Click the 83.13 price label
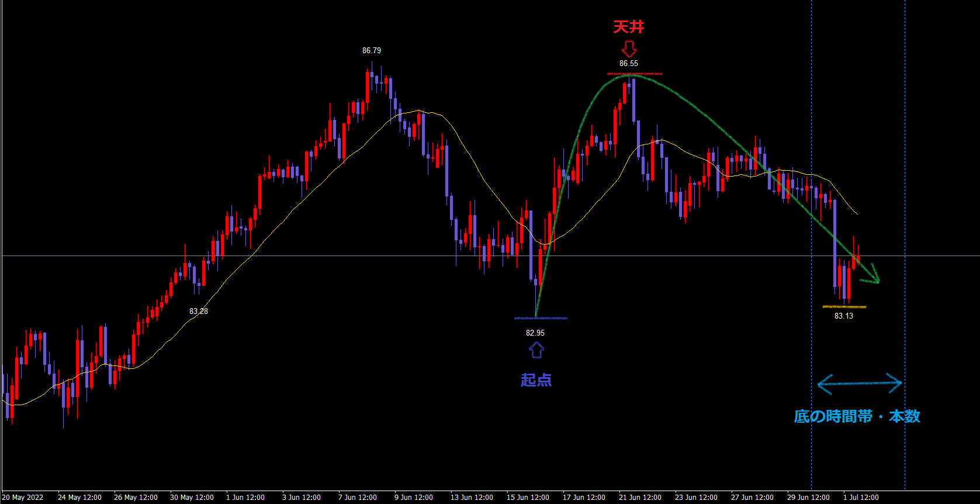The width and height of the screenshot is (980, 504). 844,316
